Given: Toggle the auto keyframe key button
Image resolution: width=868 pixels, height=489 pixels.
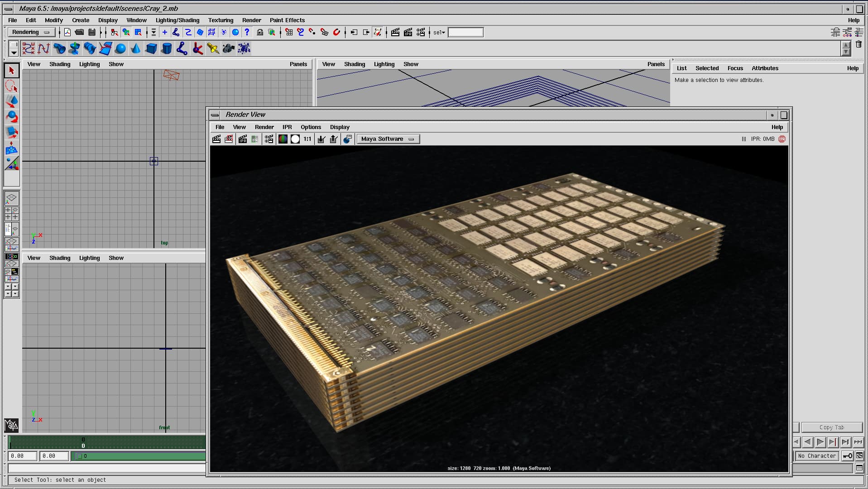Looking at the screenshot, I should tap(847, 456).
